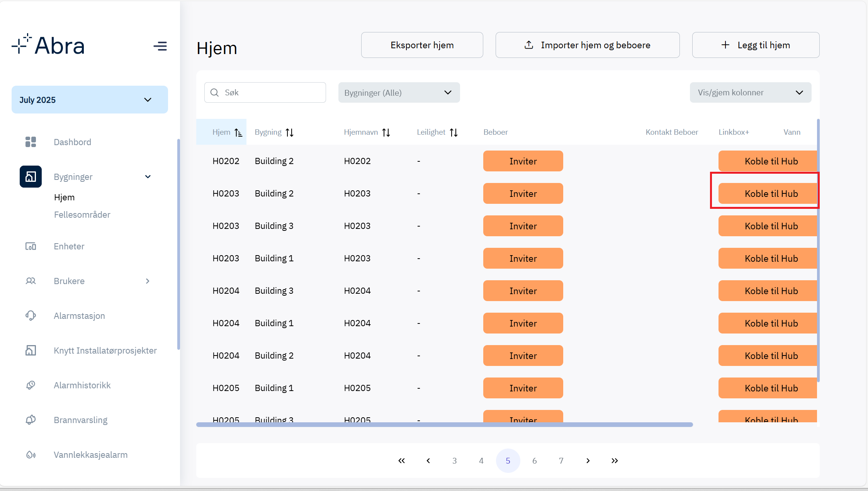This screenshot has width=868, height=491.
Task: Select Hjem submenu item
Action: click(x=64, y=197)
